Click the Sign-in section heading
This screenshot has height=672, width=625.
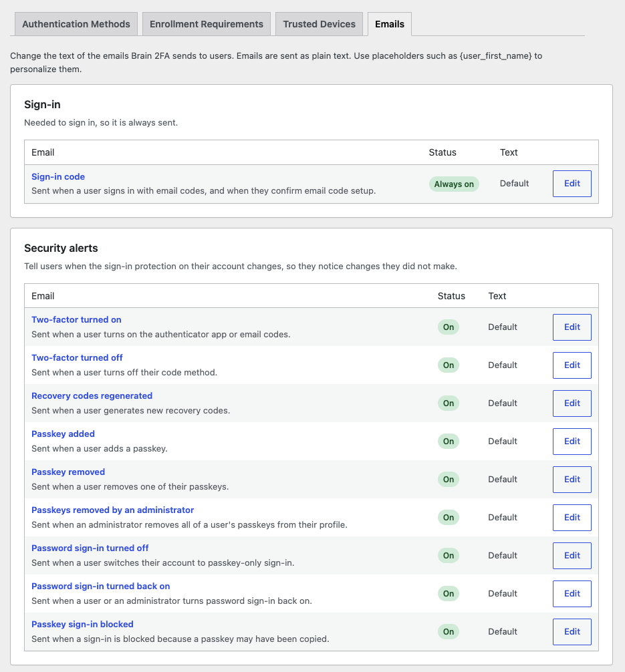[42, 105]
